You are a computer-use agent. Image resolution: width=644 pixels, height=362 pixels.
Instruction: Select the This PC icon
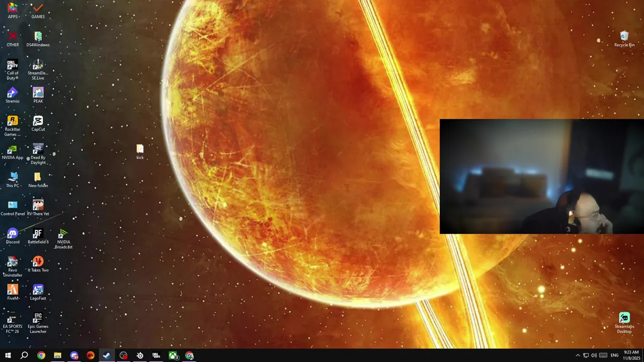click(x=13, y=180)
